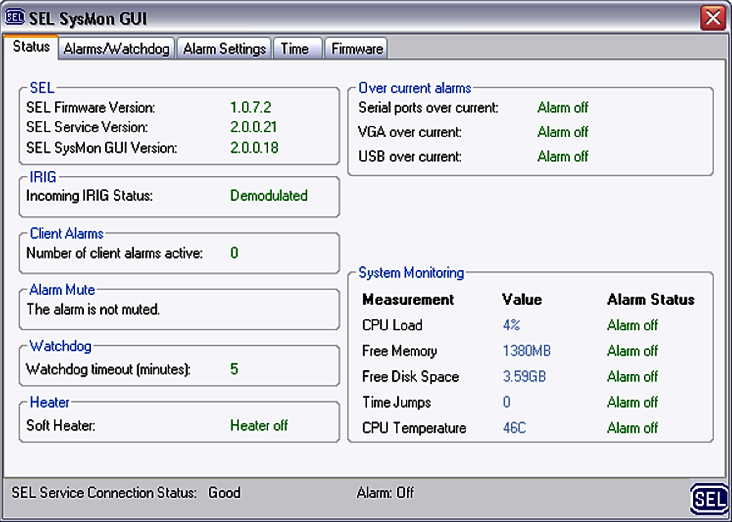Screen dimensions: 732x522
Task: Click SEL Firmware Version value 1.0.7.2
Action: [251, 107]
